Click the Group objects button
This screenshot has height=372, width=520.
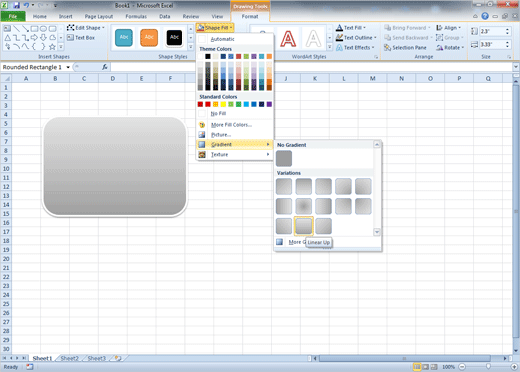(450, 38)
